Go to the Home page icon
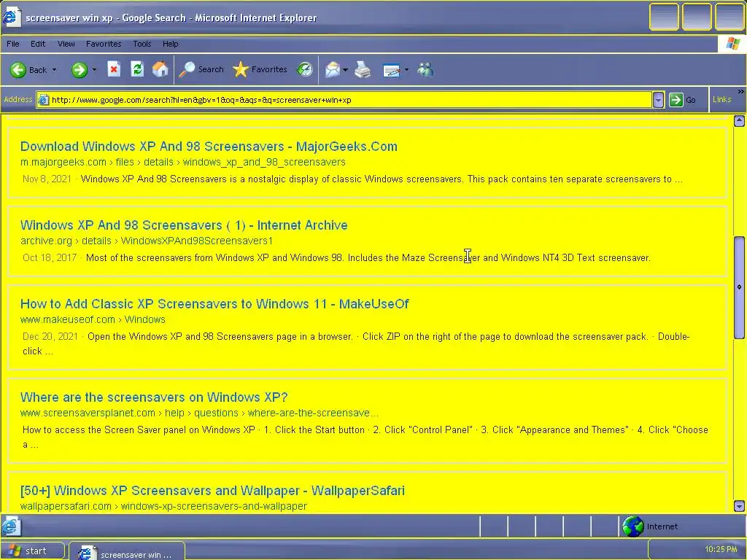Screen dimensions: 747x560 coord(160,69)
